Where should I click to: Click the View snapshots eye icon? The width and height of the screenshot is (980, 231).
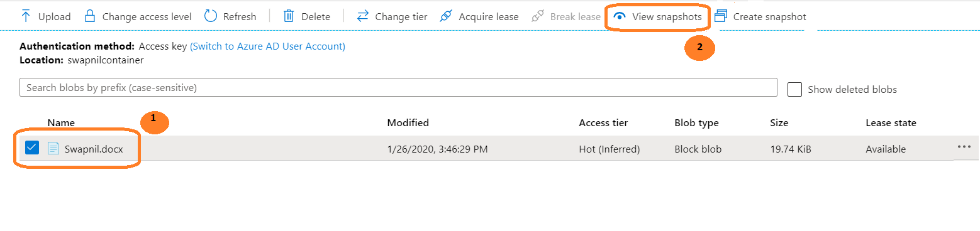tap(620, 17)
